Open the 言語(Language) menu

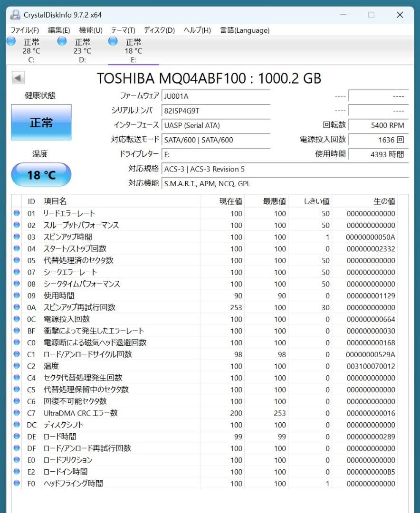click(x=245, y=30)
